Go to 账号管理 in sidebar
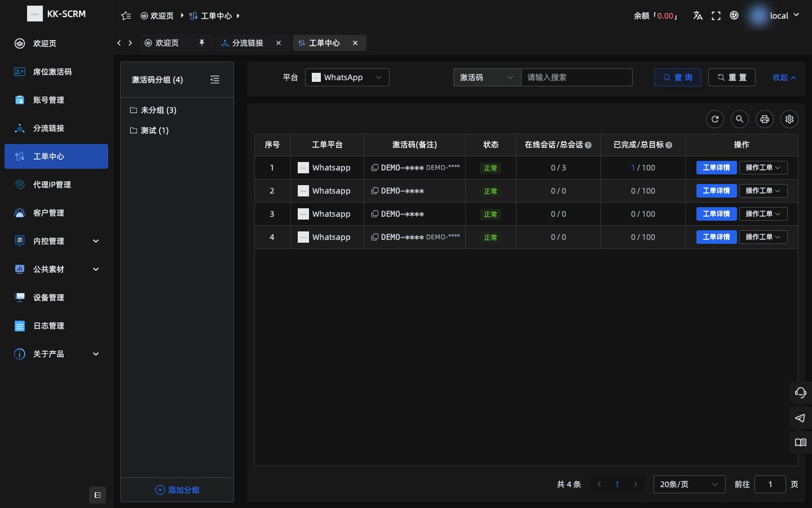The image size is (812, 508). (x=56, y=100)
